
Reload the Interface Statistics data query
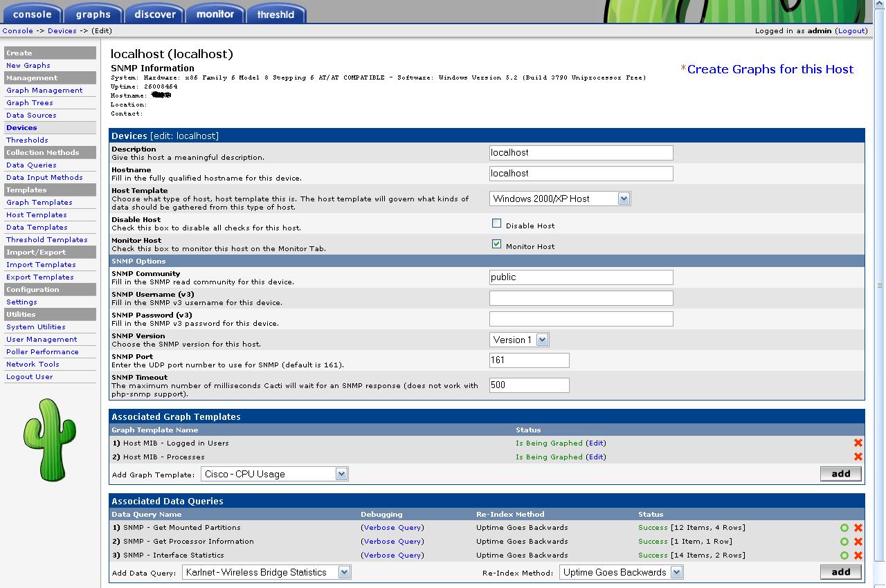click(x=844, y=555)
